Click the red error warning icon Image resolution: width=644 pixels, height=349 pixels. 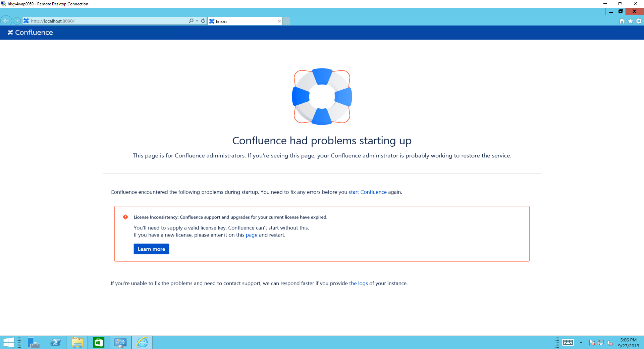click(x=125, y=217)
